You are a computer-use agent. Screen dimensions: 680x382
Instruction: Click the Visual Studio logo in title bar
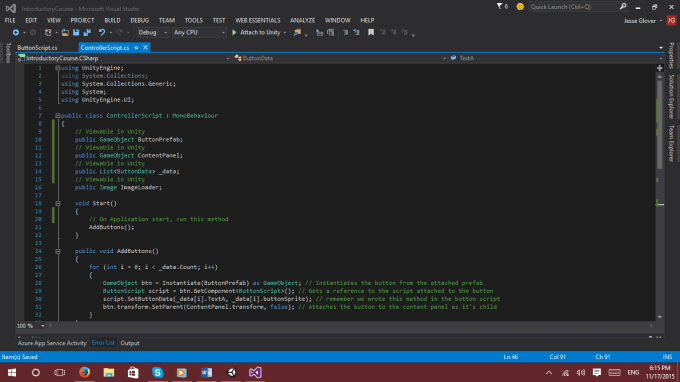[11, 8]
